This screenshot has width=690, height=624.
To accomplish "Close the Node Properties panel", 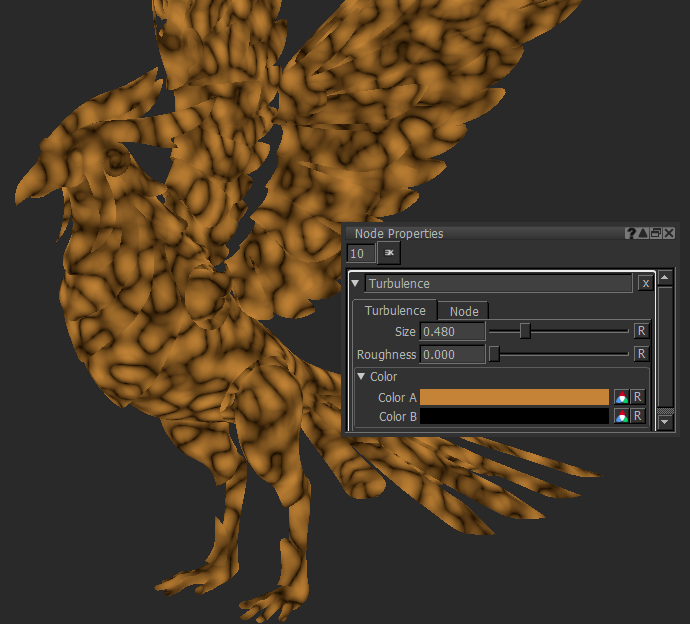I will point(669,233).
